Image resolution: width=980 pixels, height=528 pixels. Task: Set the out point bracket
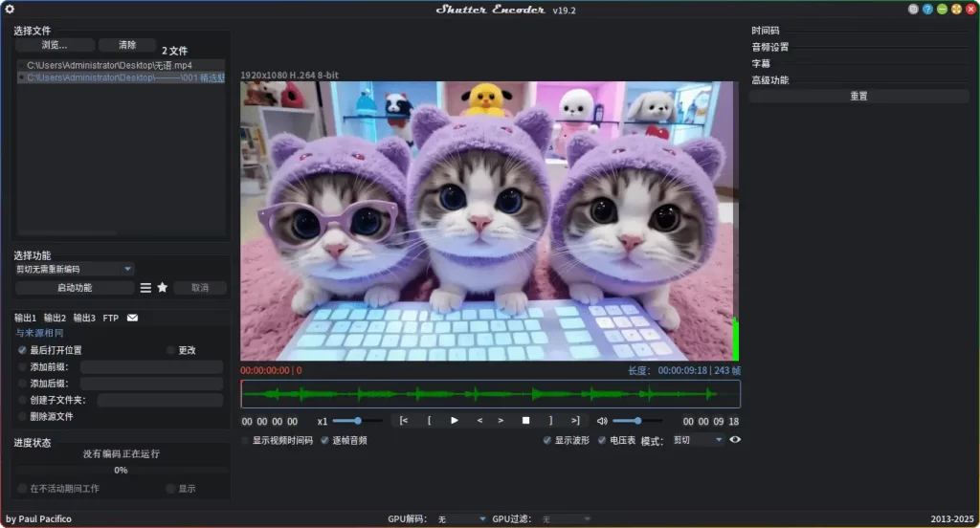[x=550, y=421]
